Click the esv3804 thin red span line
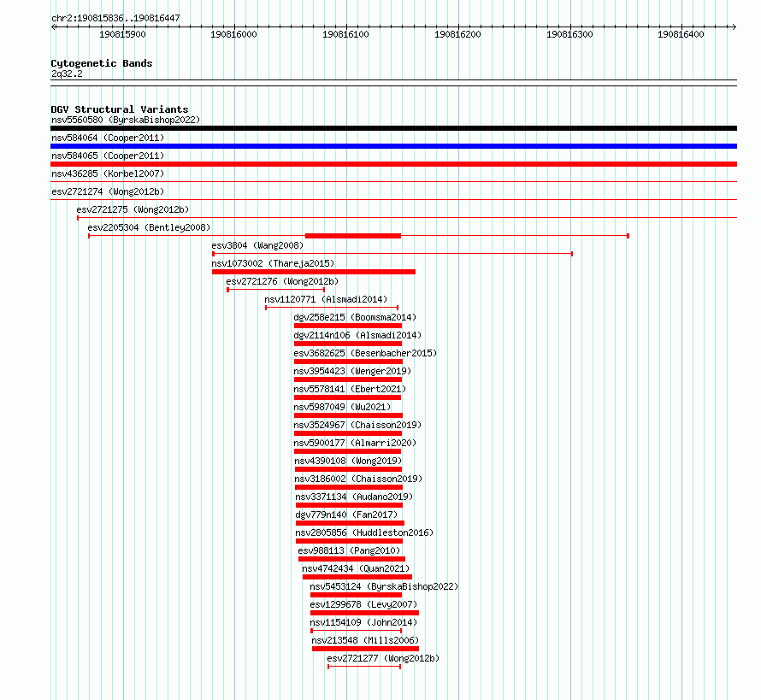This screenshot has height=700, width=761. [392, 254]
